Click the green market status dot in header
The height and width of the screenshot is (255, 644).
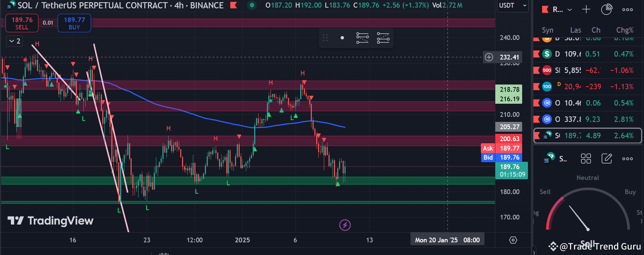tap(252, 5)
